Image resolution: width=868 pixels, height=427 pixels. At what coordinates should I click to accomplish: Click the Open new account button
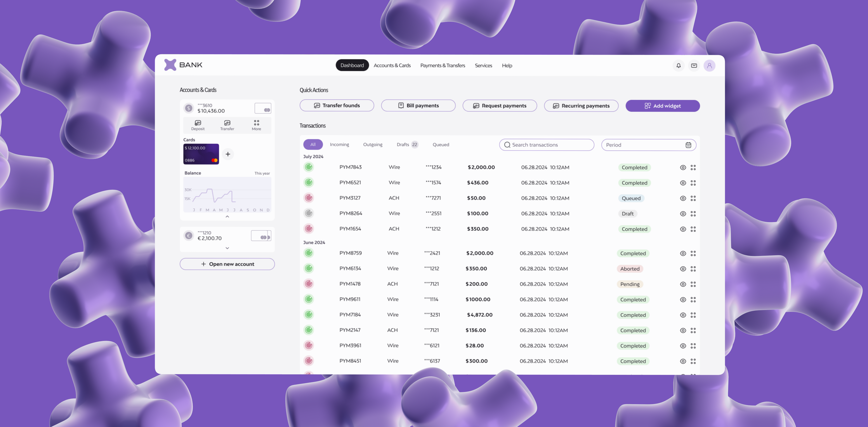pos(227,264)
